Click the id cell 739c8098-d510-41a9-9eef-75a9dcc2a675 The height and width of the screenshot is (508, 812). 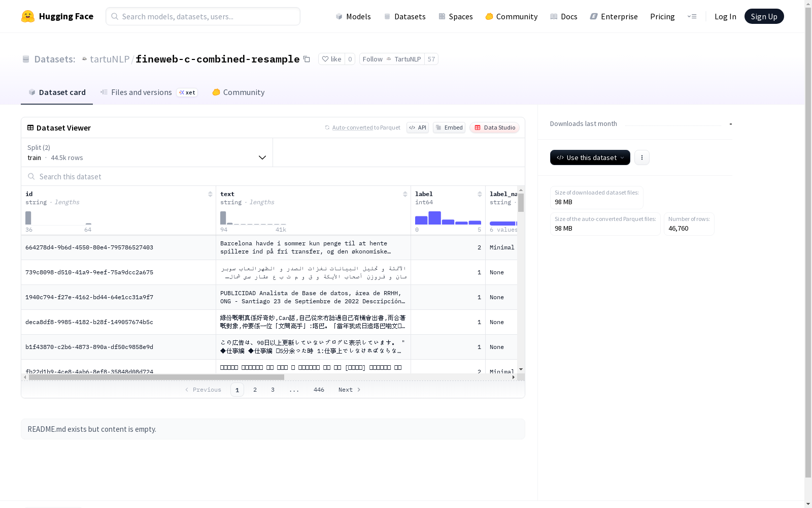coord(118,272)
